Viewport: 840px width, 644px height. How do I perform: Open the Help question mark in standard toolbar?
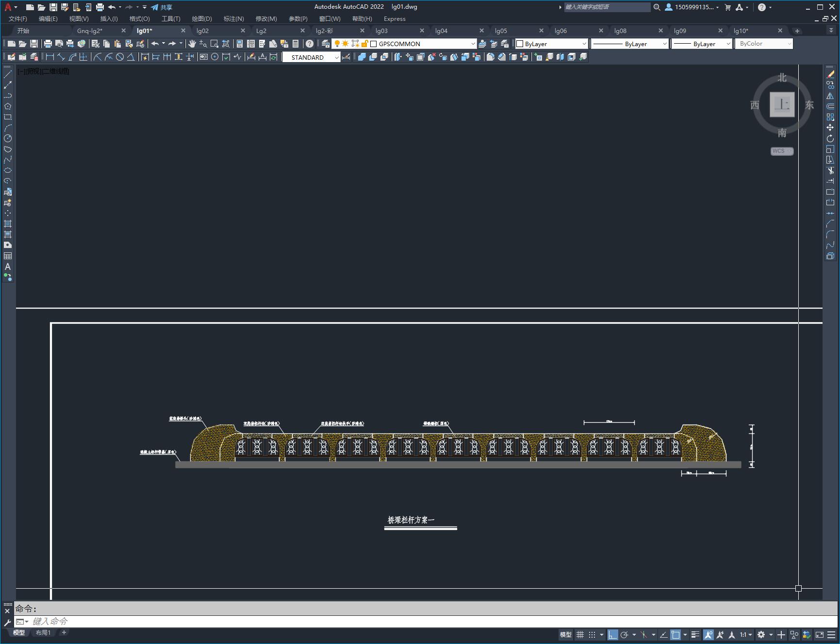(x=310, y=44)
